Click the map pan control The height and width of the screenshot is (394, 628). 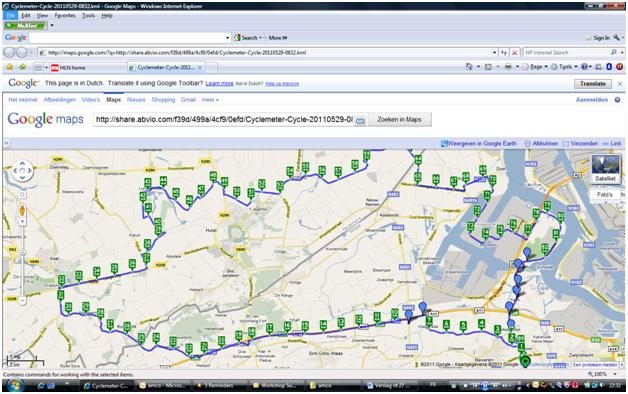22,171
